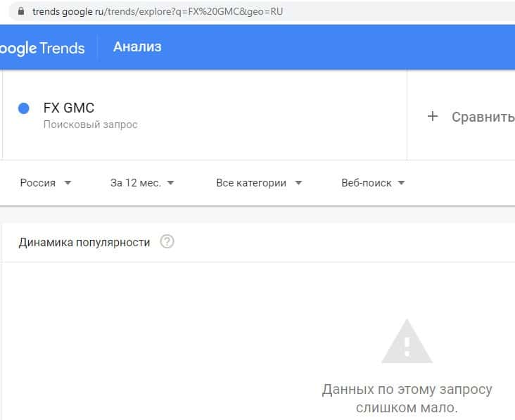Click the Динамика популярности heading
The height and width of the screenshot is (420, 515).
tap(84, 242)
